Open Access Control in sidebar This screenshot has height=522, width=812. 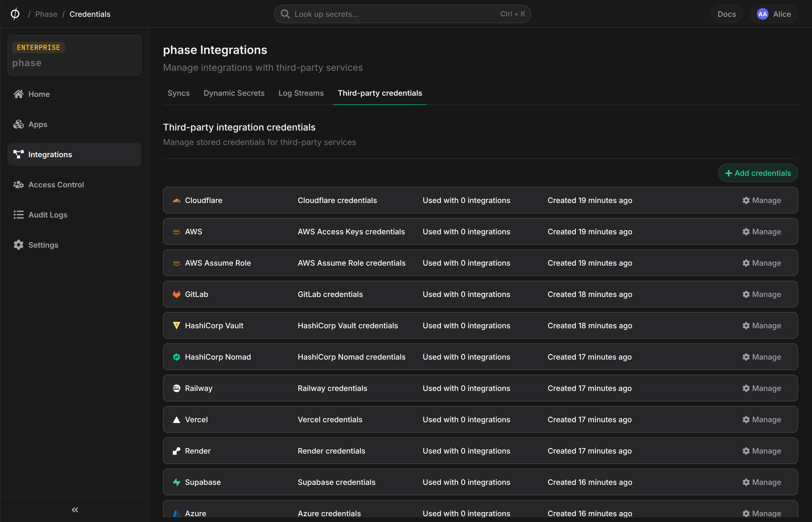(74, 184)
